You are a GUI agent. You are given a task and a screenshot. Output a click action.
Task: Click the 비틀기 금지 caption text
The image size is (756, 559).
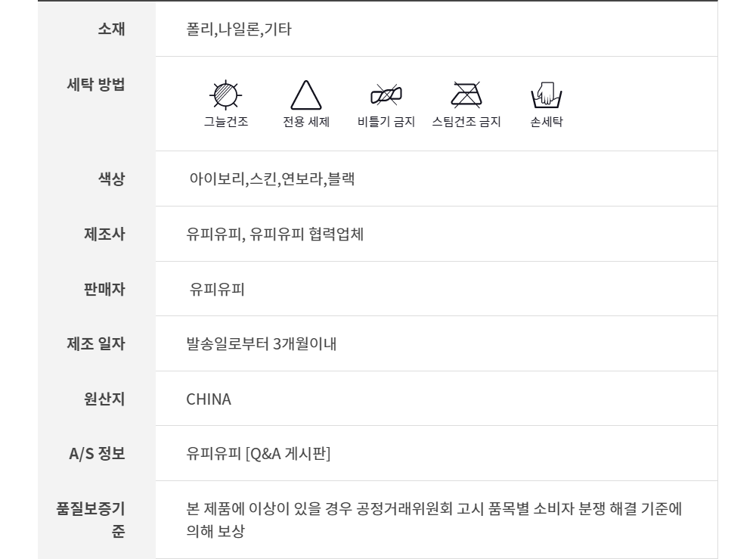tap(386, 121)
